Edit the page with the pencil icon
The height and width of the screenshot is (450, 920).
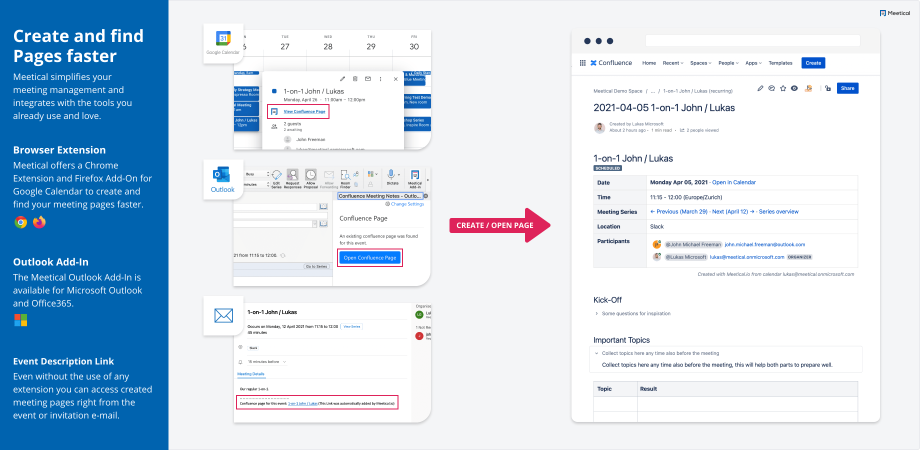coord(760,88)
